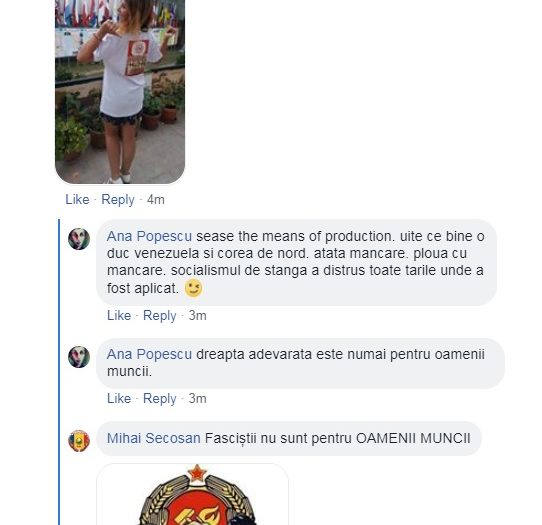Reply to the photo comment posted 4m ago
The height and width of the screenshot is (525, 542).
click(118, 200)
